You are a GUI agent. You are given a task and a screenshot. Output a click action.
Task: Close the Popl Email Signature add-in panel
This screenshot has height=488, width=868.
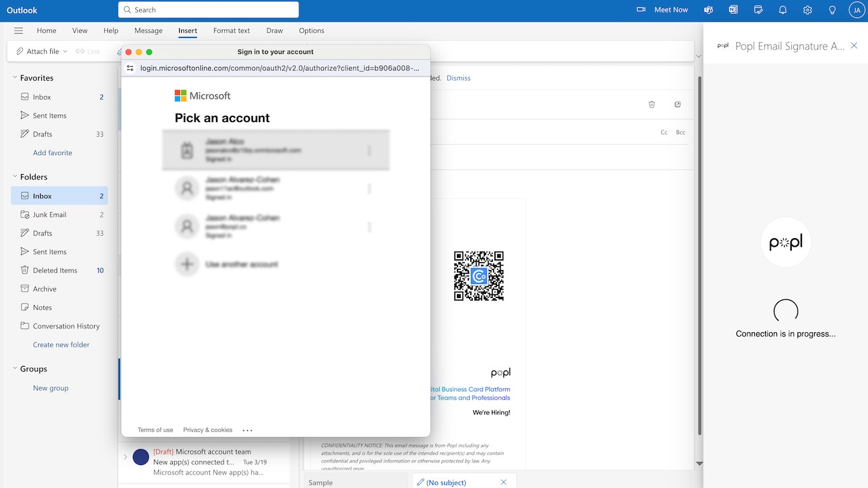[854, 46]
